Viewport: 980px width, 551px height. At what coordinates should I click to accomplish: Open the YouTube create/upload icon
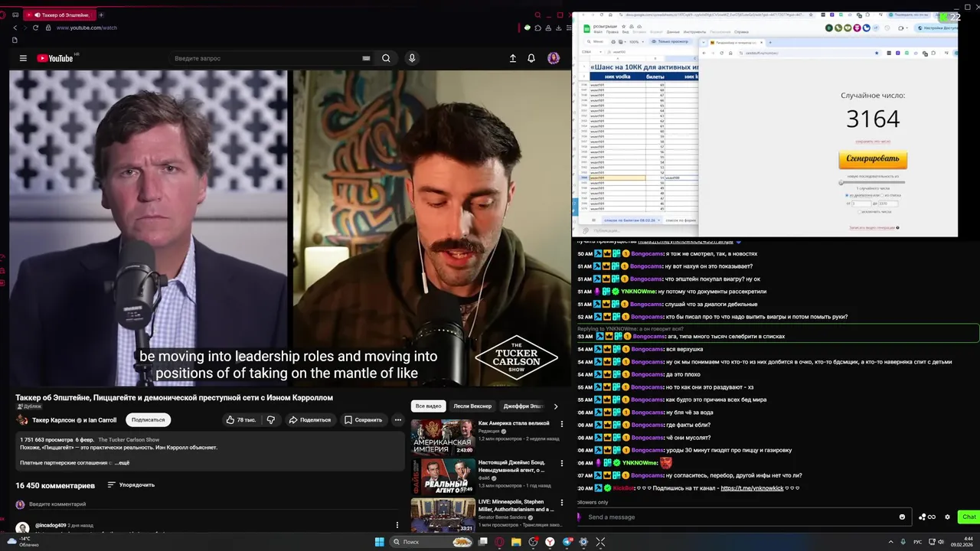click(513, 58)
